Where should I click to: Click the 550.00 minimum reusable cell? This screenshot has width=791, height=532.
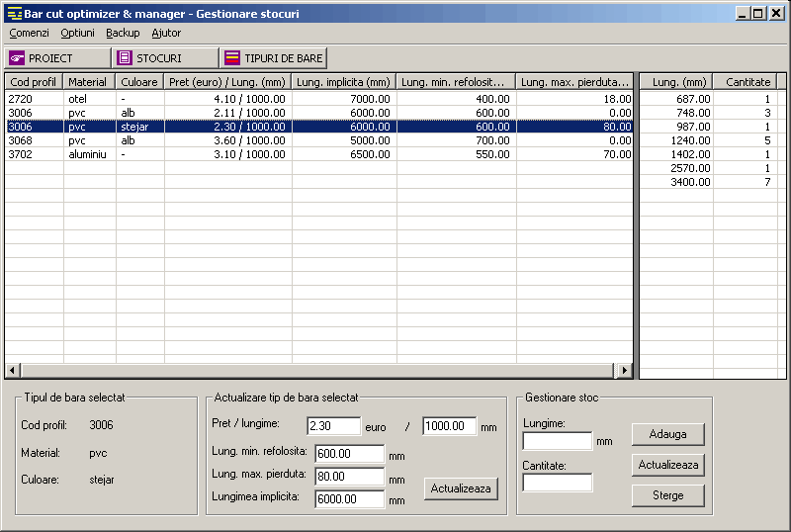coord(456,154)
